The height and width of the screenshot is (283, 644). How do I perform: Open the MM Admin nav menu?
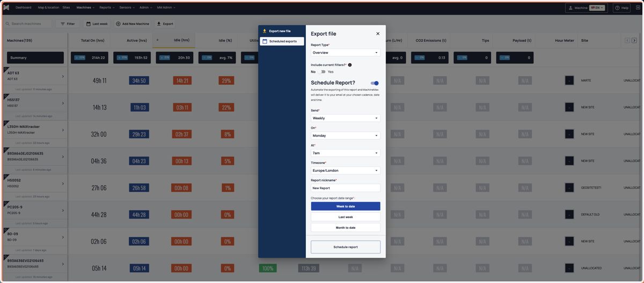166,8
